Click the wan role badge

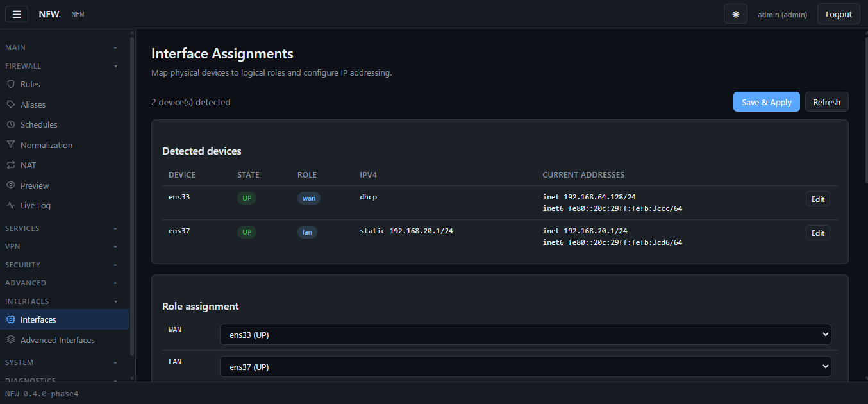point(308,198)
